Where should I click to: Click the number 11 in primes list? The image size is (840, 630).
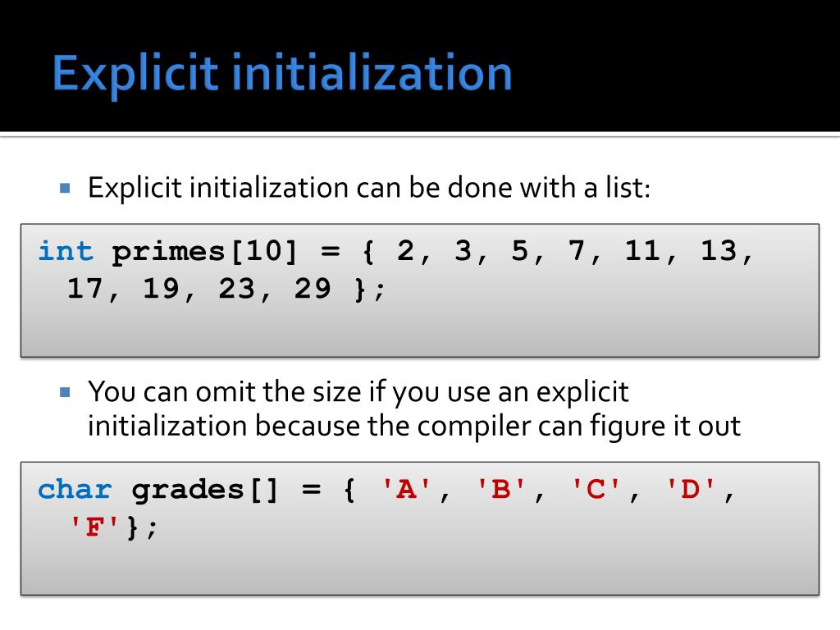642,251
